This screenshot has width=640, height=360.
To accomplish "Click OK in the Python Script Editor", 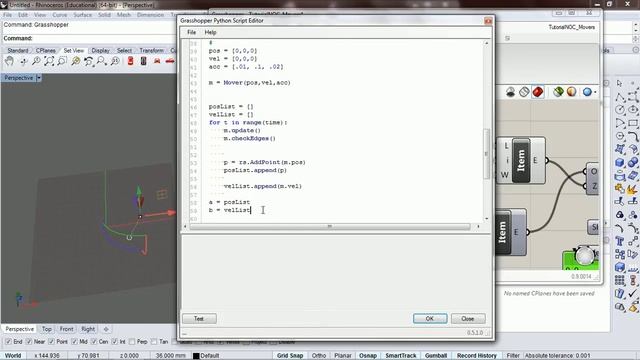I will [430, 319].
